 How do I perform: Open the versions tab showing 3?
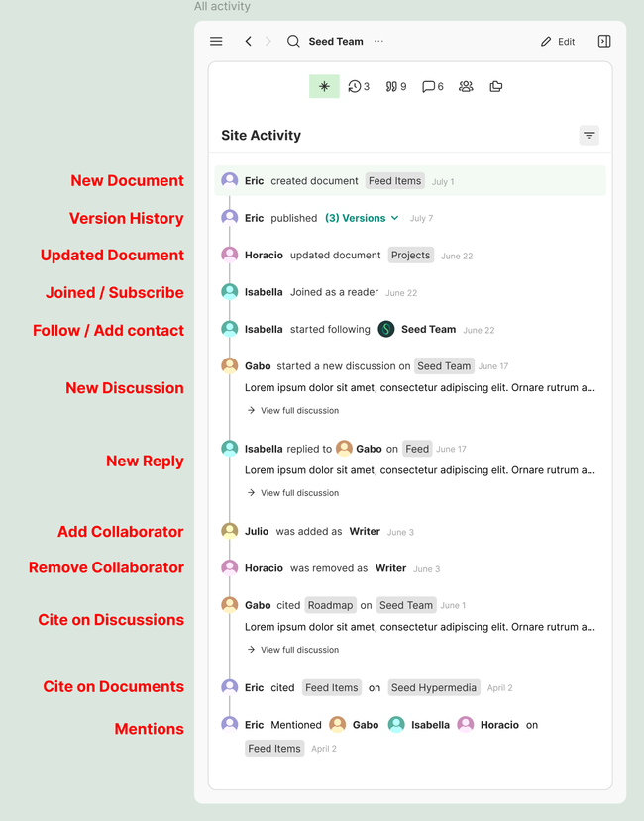[359, 87]
